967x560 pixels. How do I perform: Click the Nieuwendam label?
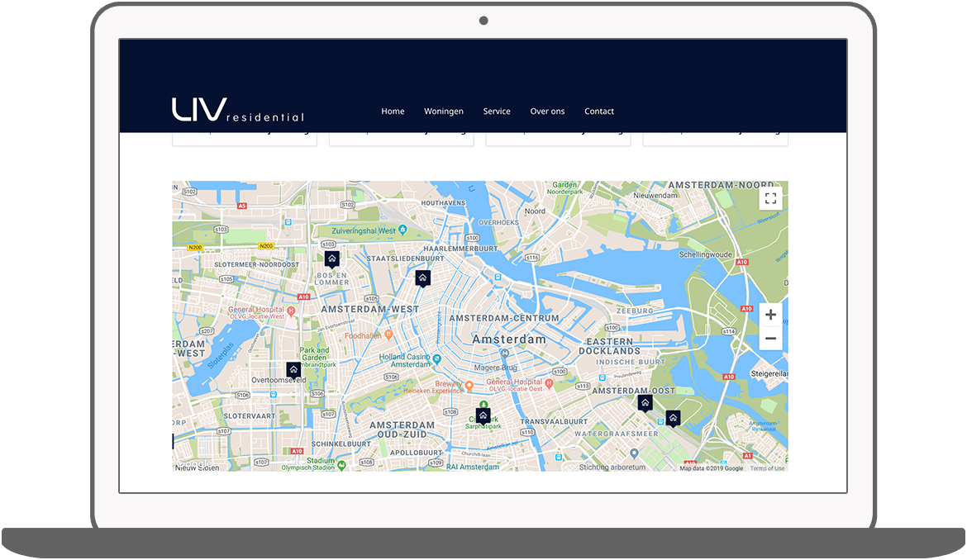tap(655, 195)
